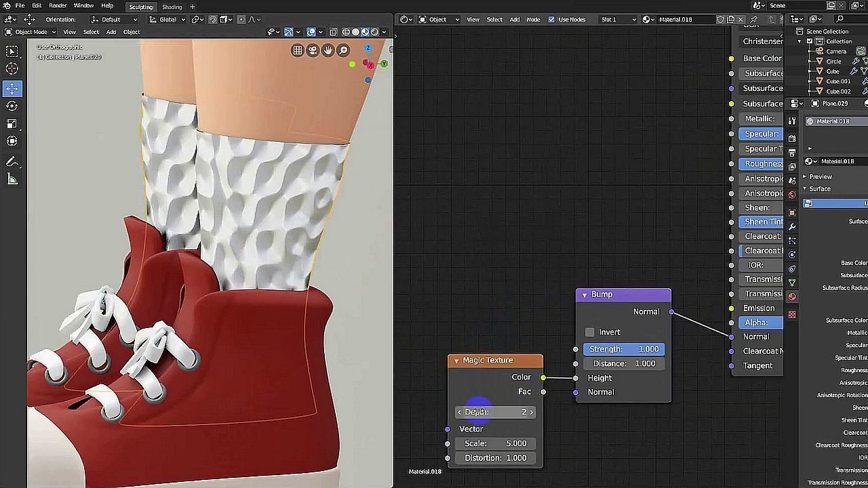The image size is (868, 488).
Task: Select the Select Box tool
Action: (x=12, y=52)
